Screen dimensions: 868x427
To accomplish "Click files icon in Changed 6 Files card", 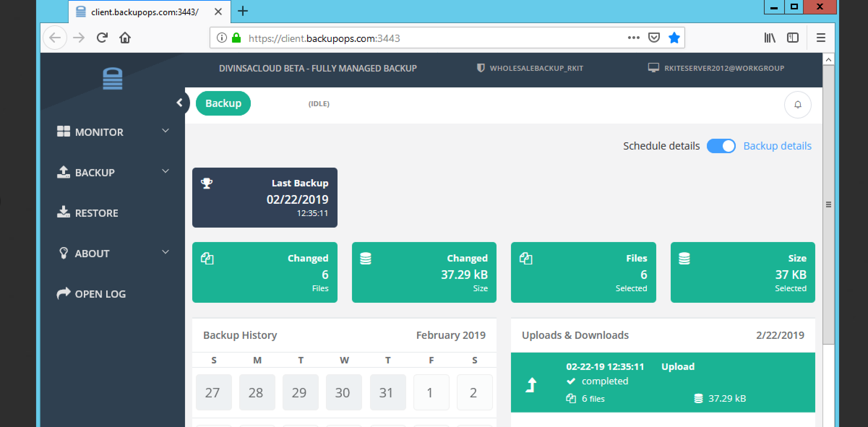I will [x=207, y=259].
